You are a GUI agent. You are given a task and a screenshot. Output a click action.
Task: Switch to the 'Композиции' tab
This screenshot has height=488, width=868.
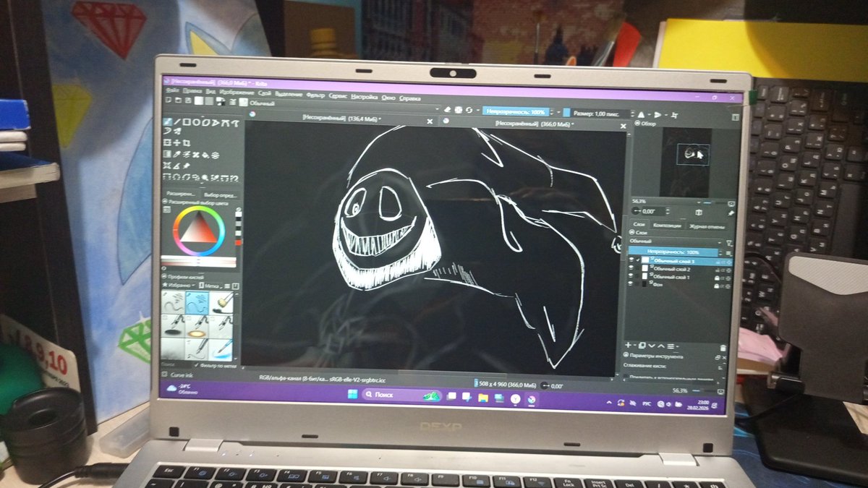[667, 225]
